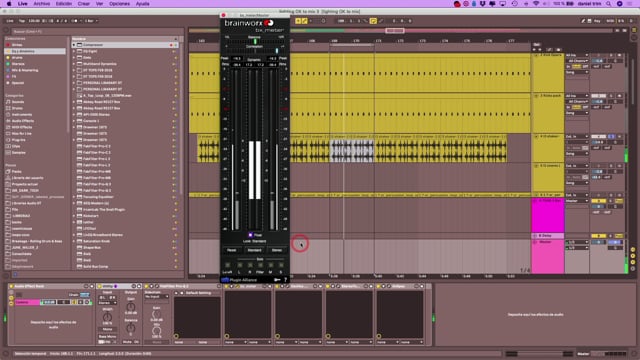This screenshot has height=360, width=640.
Task: Open the Drums category icon
Action: coord(8,108)
